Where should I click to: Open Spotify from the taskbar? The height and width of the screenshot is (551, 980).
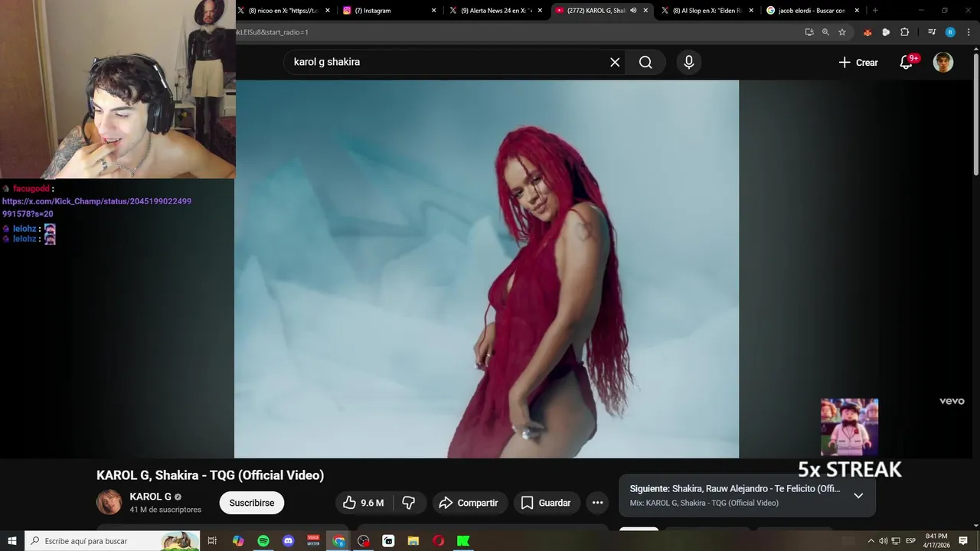(x=263, y=541)
